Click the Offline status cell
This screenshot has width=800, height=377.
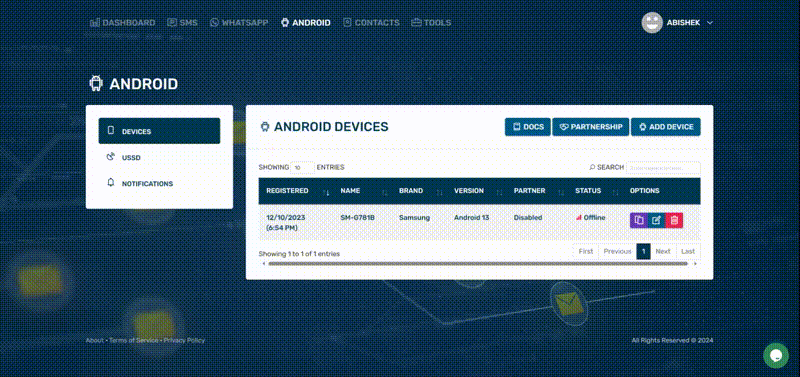click(x=591, y=218)
